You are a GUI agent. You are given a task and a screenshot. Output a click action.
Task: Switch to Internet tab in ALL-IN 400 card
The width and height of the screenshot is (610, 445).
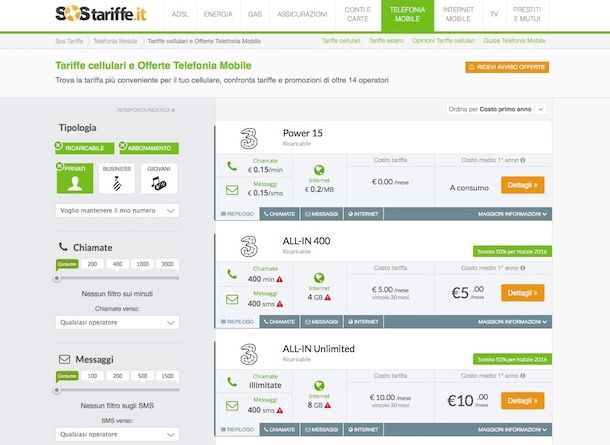363,322
